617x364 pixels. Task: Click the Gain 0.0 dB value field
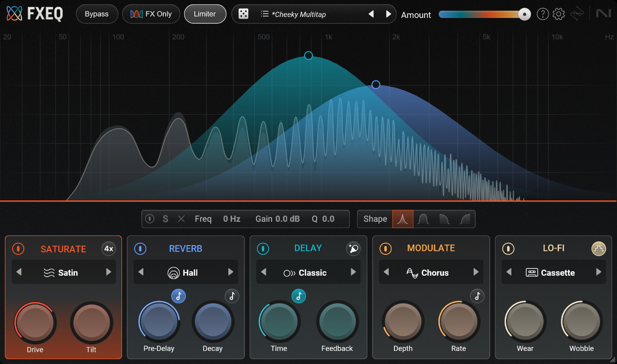tap(288, 219)
